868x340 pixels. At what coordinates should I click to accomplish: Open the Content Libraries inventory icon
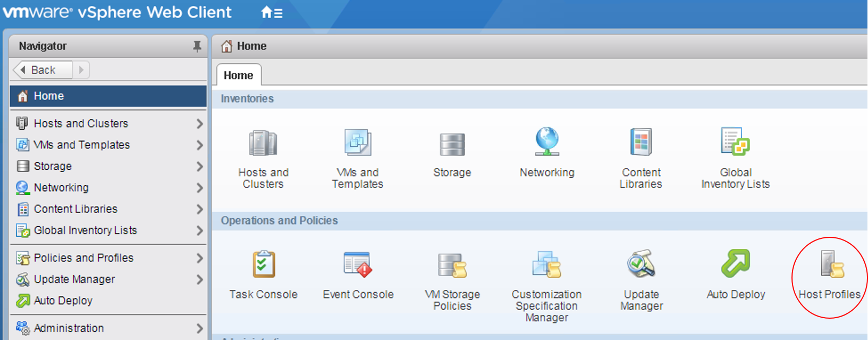[x=641, y=142]
